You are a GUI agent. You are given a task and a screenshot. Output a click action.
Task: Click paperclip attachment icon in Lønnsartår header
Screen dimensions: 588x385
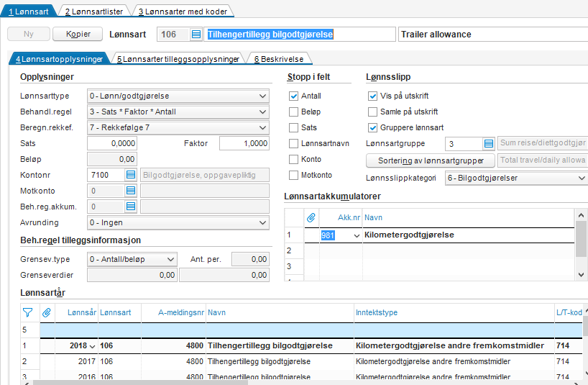click(47, 312)
